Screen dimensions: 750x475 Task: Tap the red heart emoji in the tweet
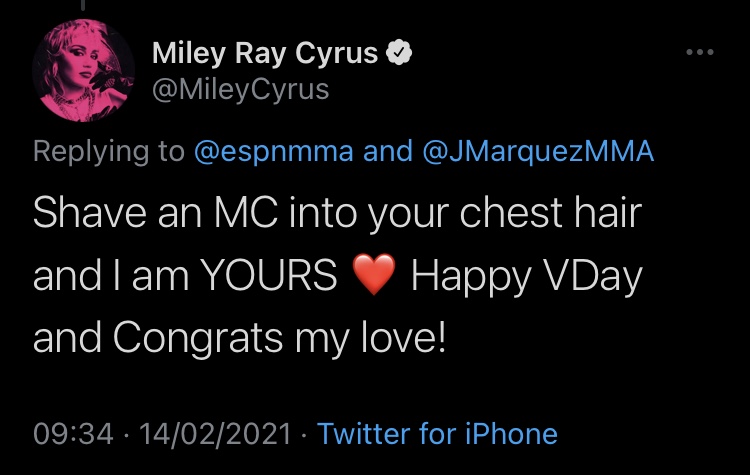(374, 274)
